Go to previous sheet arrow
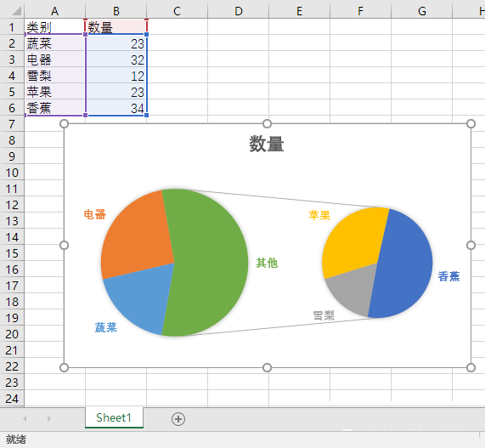485x448 pixels. [25, 418]
